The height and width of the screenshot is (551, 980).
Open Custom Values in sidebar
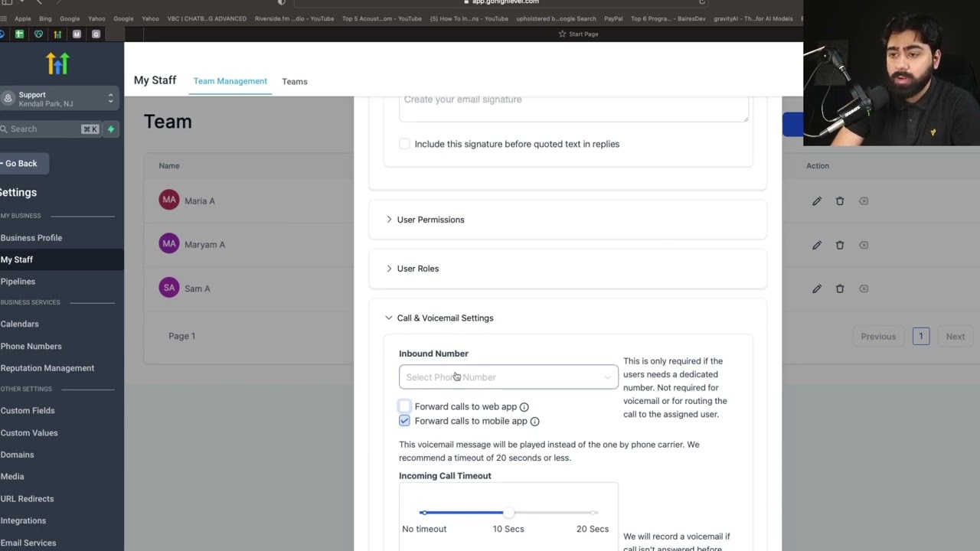(29, 433)
